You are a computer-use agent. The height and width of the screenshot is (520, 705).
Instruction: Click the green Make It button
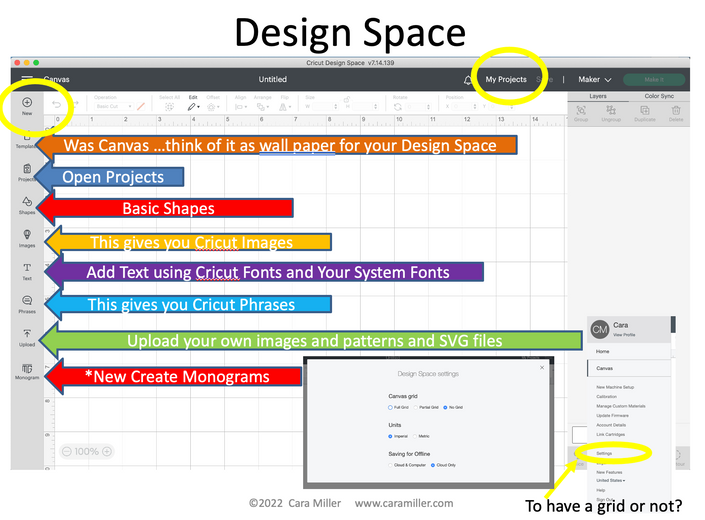654,80
